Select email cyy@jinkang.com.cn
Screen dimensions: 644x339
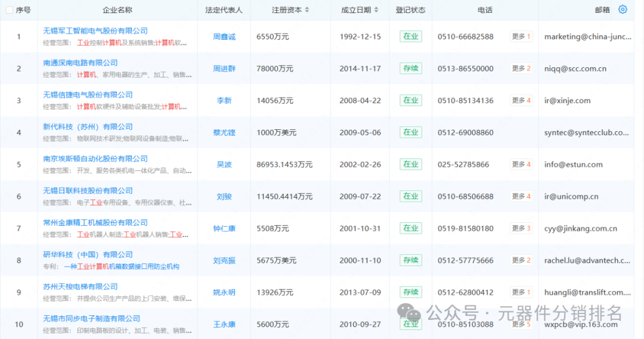click(x=581, y=229)
